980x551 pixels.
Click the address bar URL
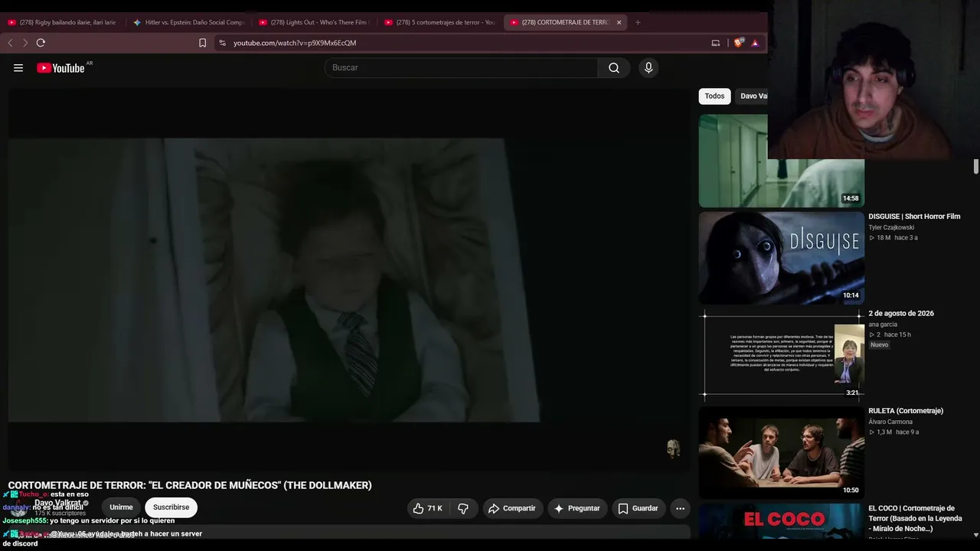pyautogui.click(x=295, y=43)
